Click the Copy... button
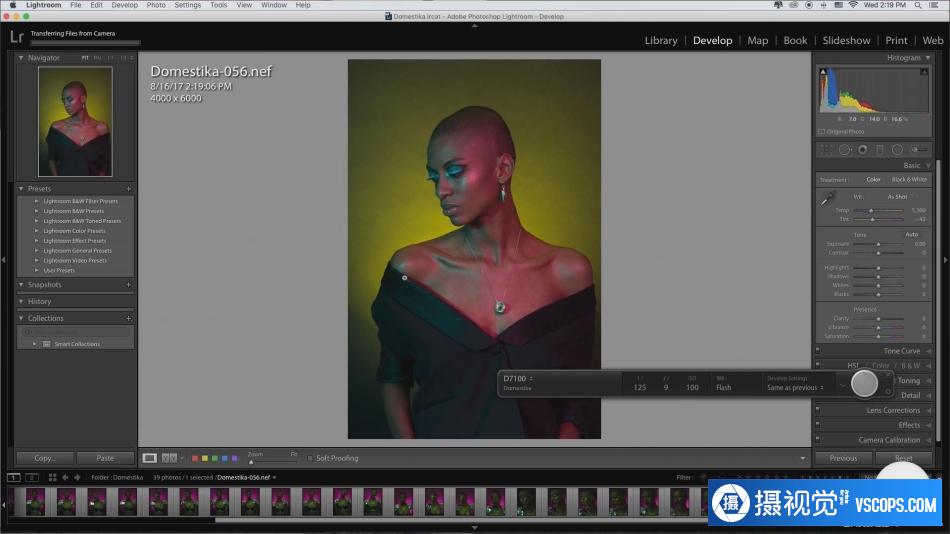 tap(45, 458)
